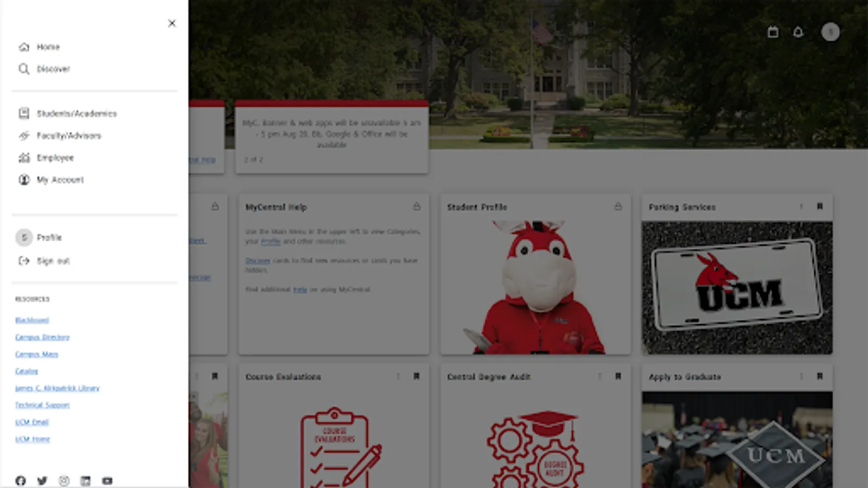Open the UCM Home link

click(33, 439)
